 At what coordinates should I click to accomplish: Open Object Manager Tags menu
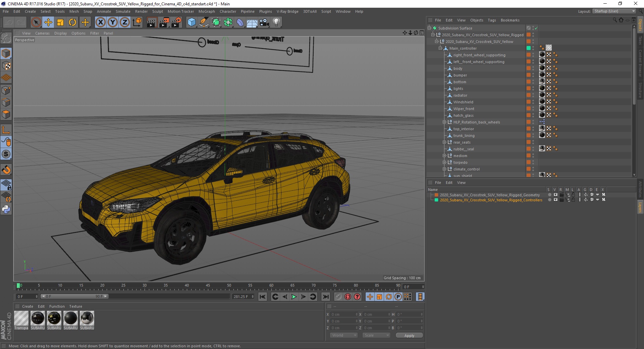(492, 20)
